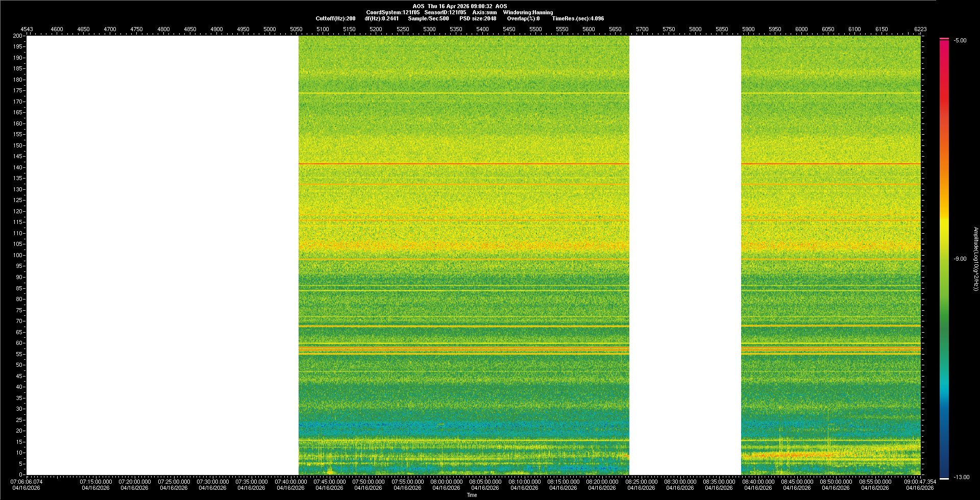
Task: Click the 08:00:00.000 time axis label
Action: coord(447,482)
